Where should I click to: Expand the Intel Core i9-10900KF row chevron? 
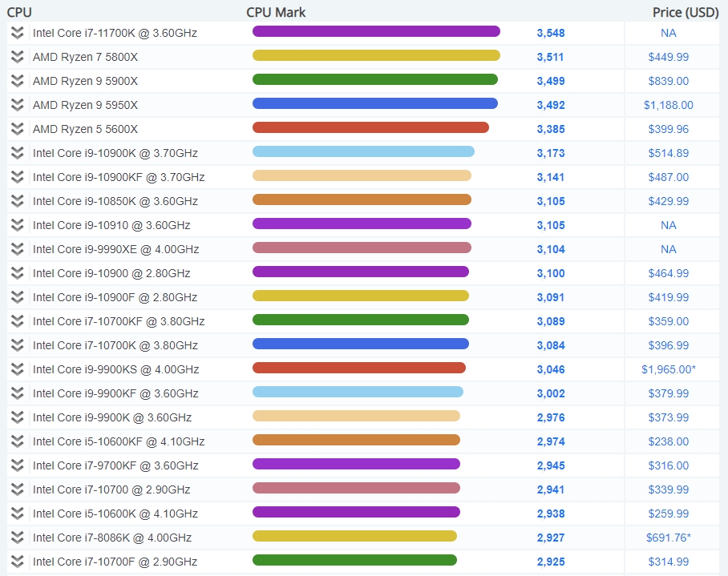click(x=17, y=177)
